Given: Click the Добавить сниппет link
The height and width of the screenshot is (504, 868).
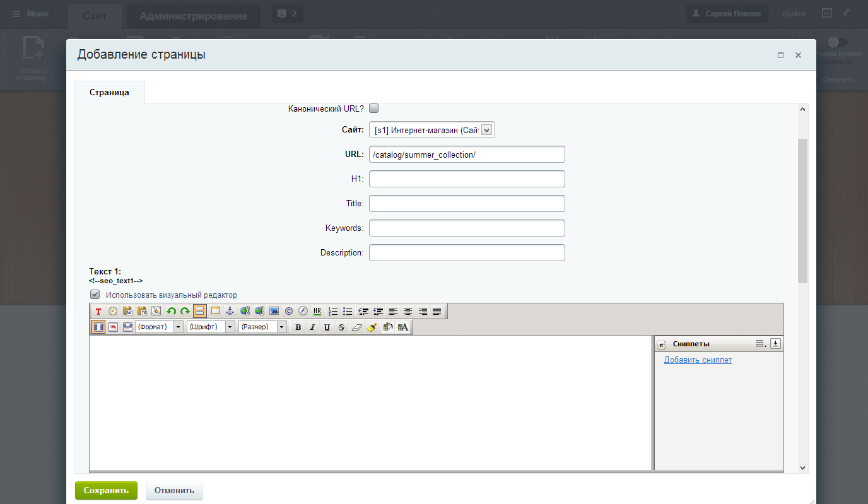Looking at the screenshot, I should pos(698,360).
